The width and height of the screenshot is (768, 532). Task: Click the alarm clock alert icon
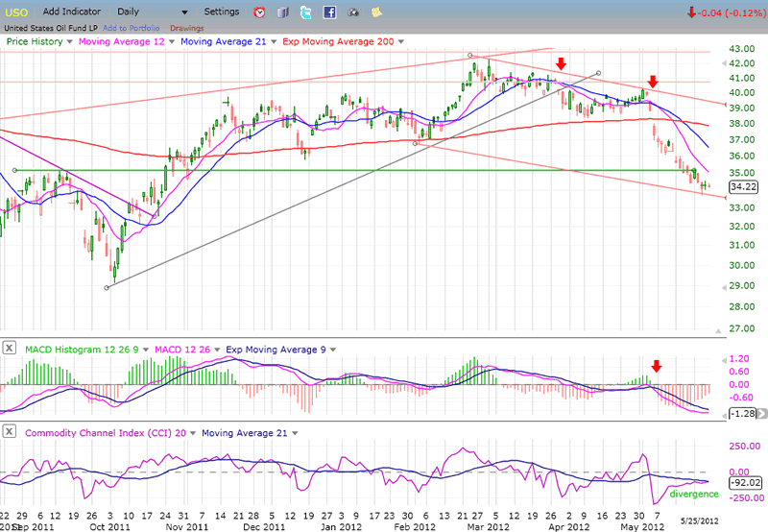point(259,12)
